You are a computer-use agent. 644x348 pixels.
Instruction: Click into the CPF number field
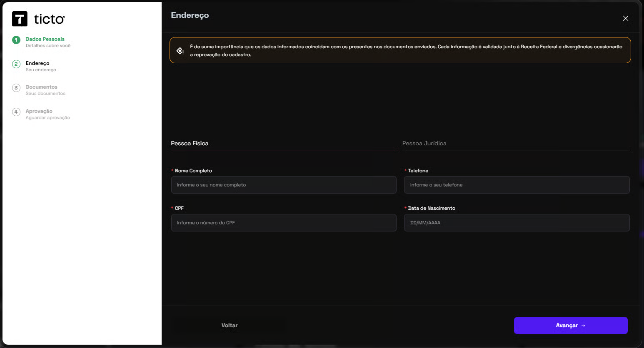pyautogui.click(x=283, y=223)
